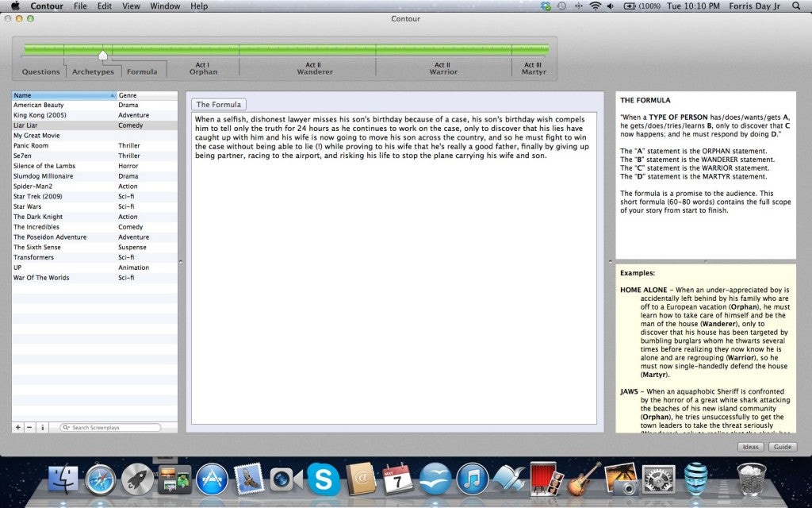
Task: Open Launchpad rocket icon in Dock
Action: click(137, 479)
